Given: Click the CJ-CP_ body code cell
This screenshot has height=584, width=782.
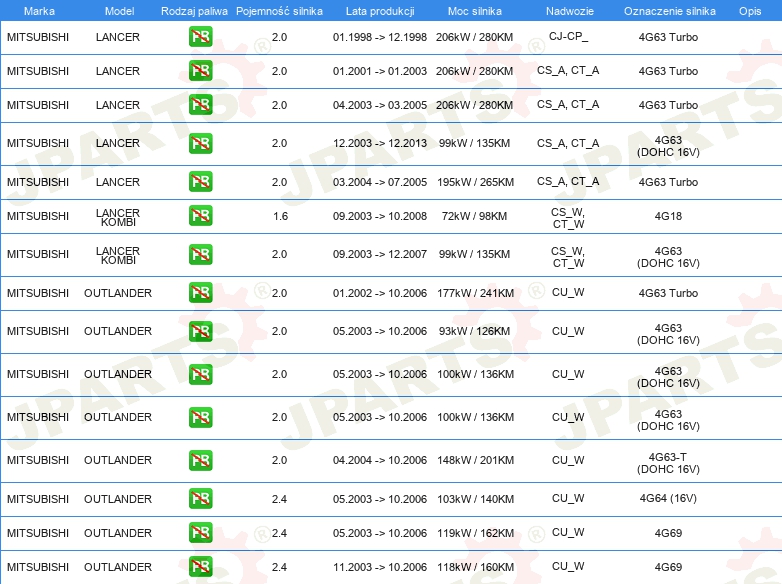Looking at the screenshot, I should [568, 37].
